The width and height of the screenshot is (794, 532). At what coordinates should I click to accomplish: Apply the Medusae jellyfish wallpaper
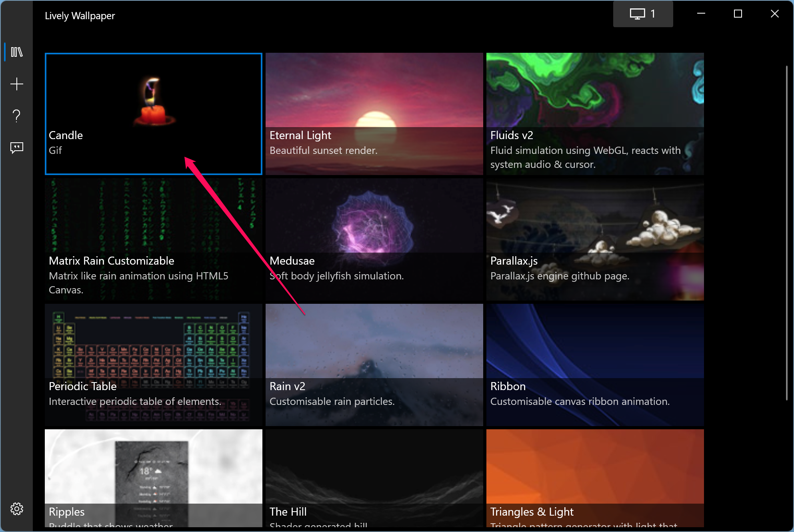click(x=374, y=239)
